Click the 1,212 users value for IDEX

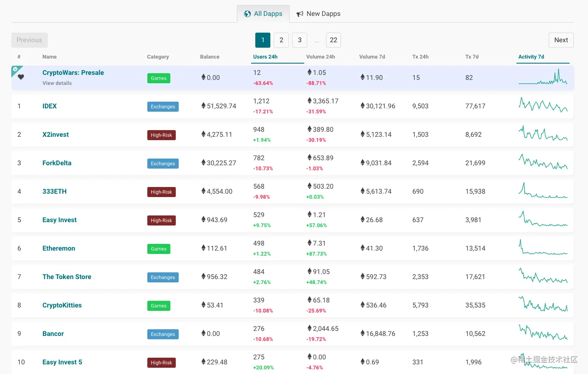click(x=261, y=101)
